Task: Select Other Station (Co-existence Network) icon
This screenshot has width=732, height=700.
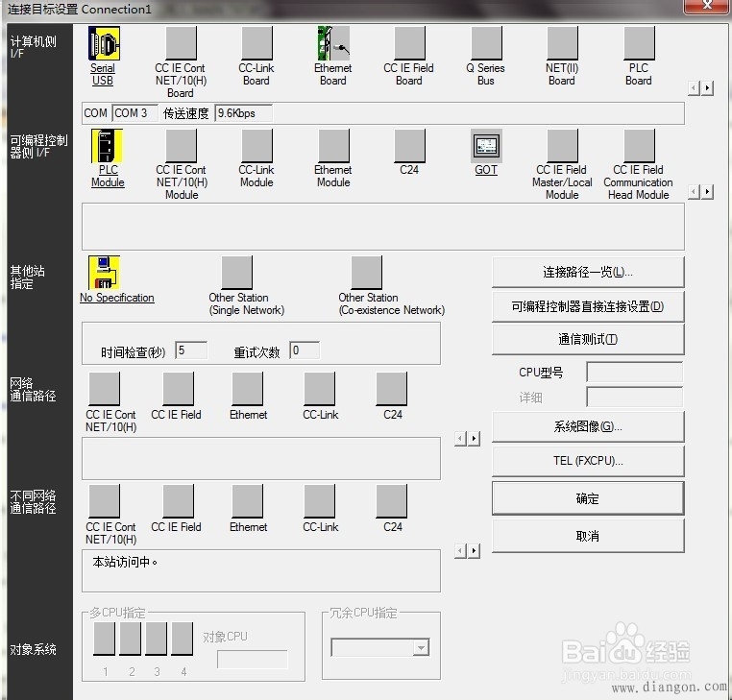Action: (366, 273)
